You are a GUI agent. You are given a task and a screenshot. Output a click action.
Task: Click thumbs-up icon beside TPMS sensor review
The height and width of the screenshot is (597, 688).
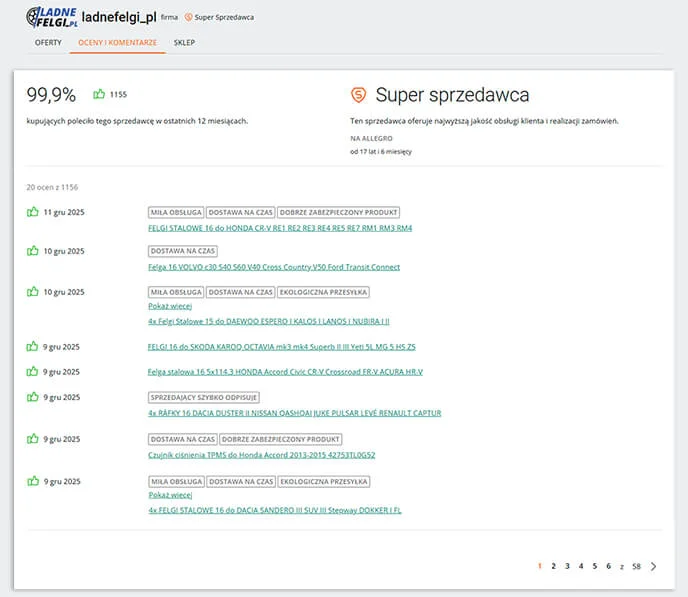pos(33,439)
